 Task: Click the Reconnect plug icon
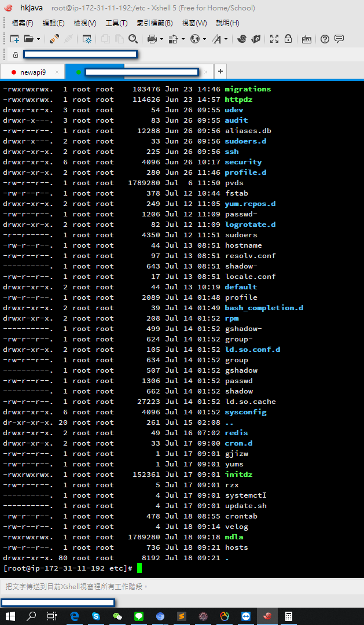pos(54,39)
